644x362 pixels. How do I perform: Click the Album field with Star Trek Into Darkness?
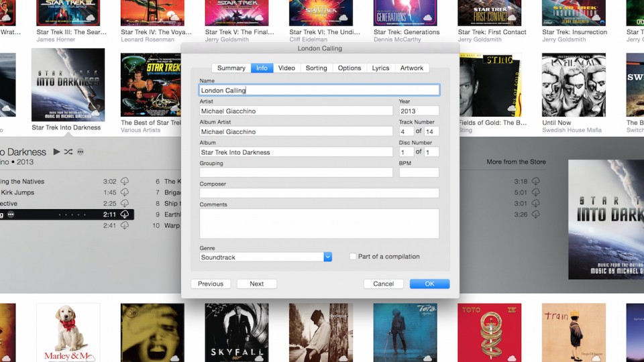[296, 152]
